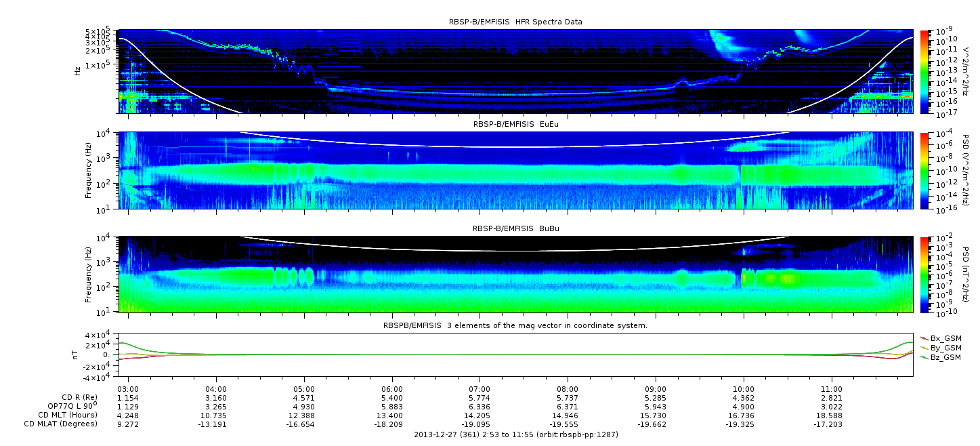
Task: Click the EuEu PSD color bar
Action: click(924, 171)
